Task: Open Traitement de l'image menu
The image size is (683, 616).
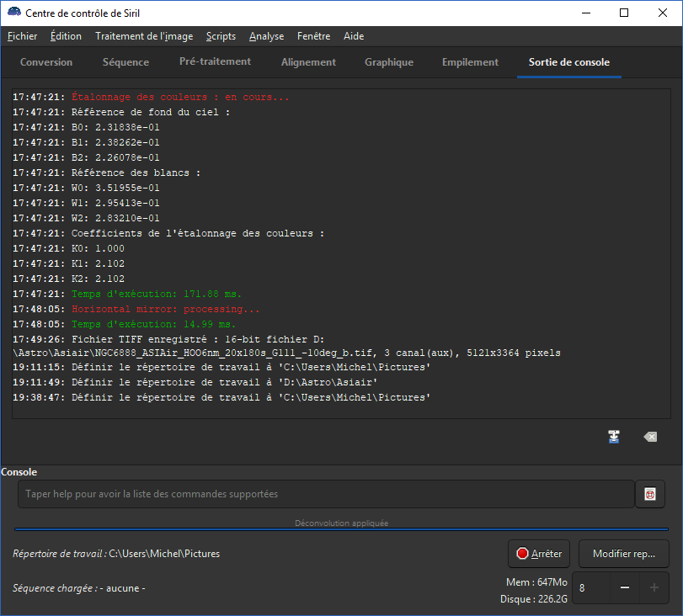Action: 144,36
